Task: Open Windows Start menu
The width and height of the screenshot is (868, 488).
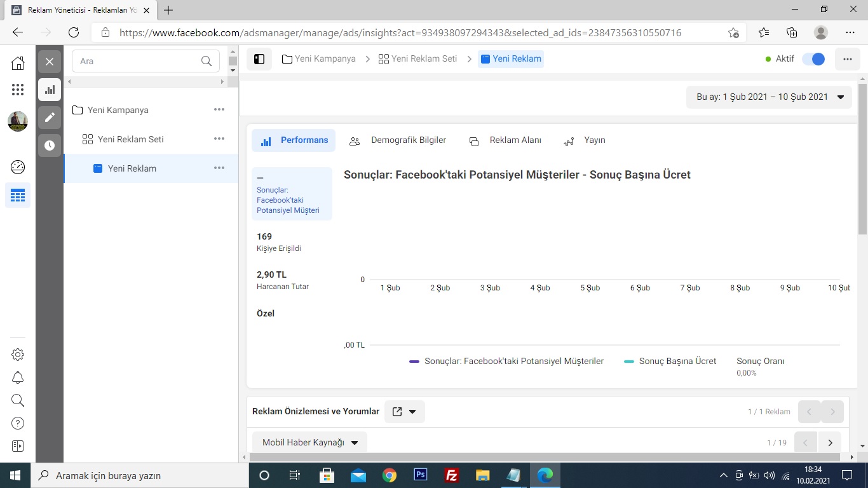Action: tap(15, 475)
